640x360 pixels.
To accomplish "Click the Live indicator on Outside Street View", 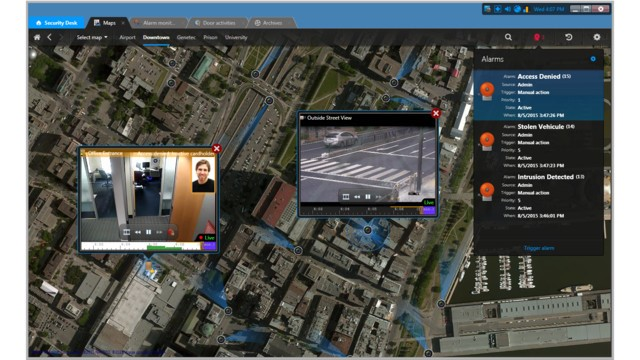I will point(429,202).
